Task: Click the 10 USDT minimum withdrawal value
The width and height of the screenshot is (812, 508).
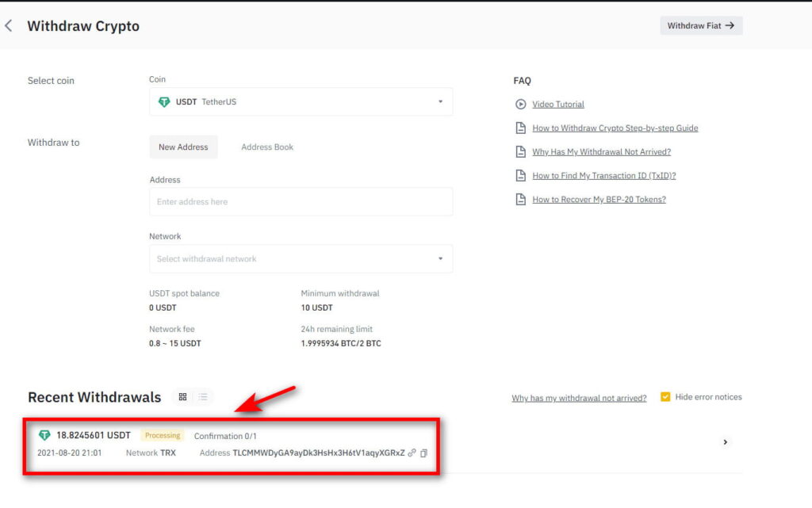Action: pyautogui.click(x=317, y=307)
